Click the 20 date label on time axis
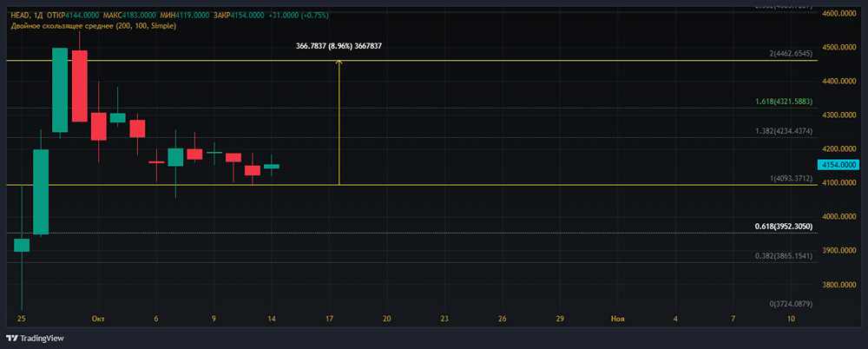Image resolution: width=868 pixels, height=349 pixels. click(387, 319)
